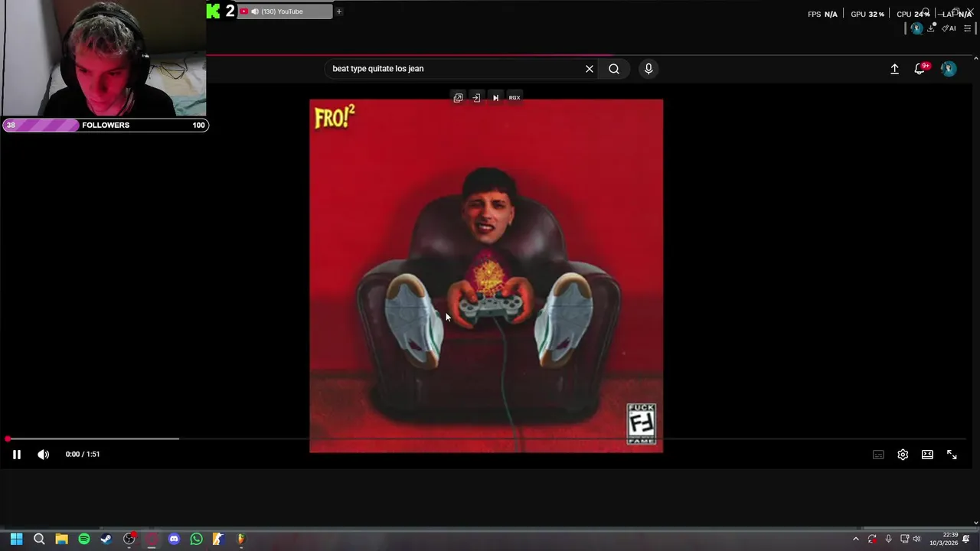This screenshot has height=551, width=980.
Task: Click the FOLLOWERS goal bar
Action: click(x=105, y=125)
